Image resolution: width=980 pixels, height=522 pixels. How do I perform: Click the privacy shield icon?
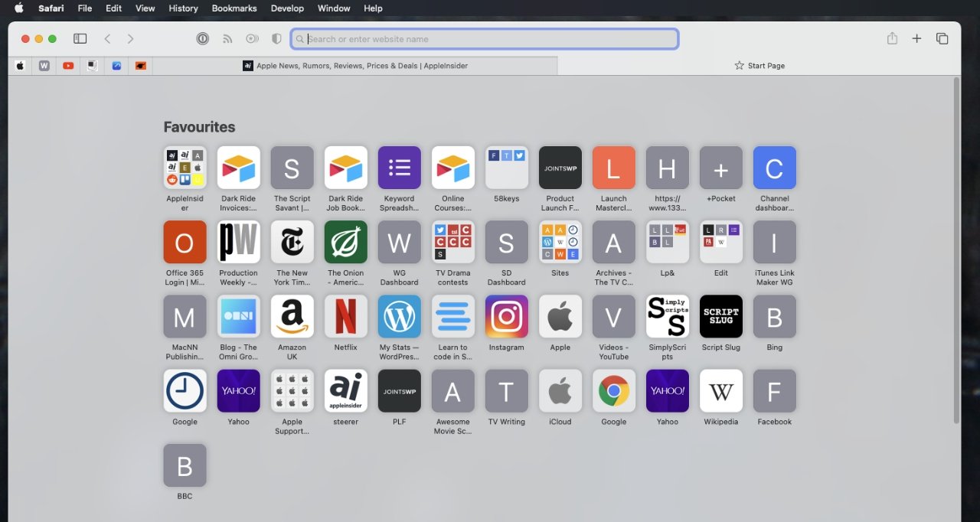[277, 38]
